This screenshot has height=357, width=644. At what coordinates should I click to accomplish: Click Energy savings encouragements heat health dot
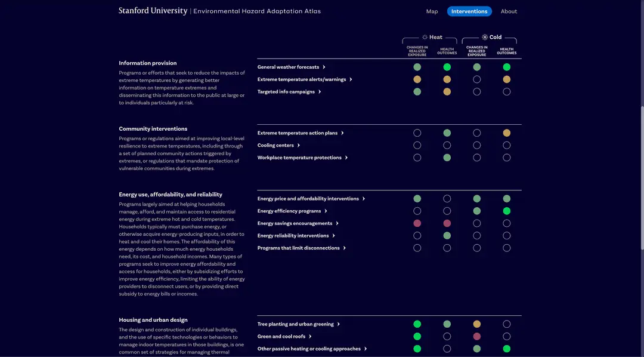pos(447,223)
